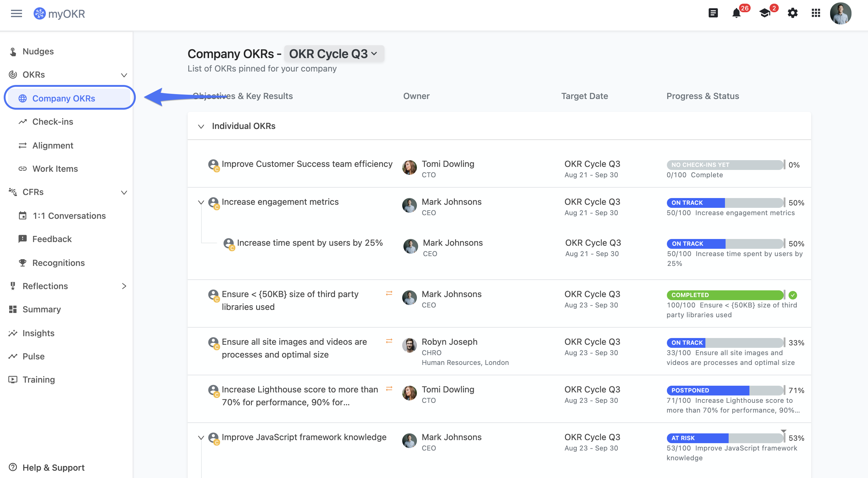Image resolution: width=868 pixels, height=478 pixels.
Task: Collapse Improve JavaScript framework knowledge objective
Action: pos(201,438)
